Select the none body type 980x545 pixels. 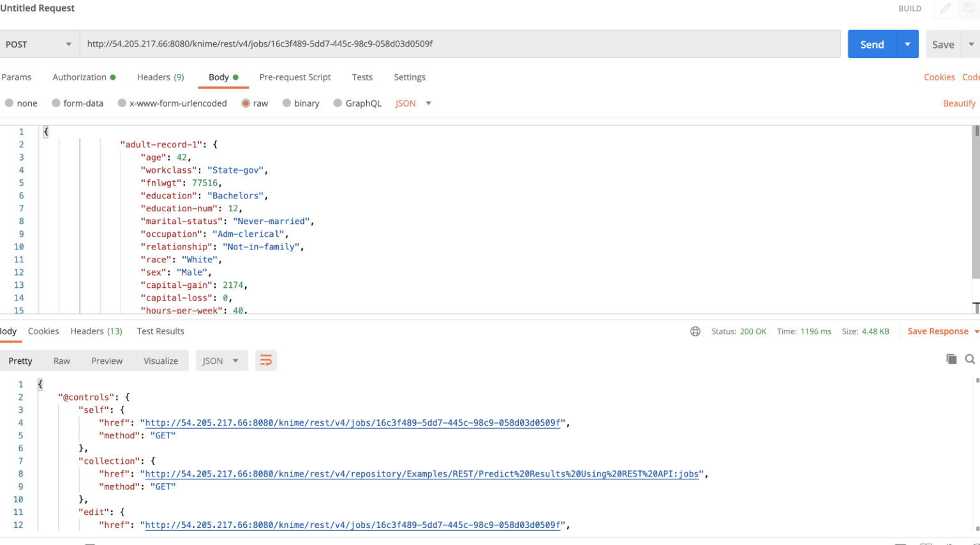(x=9, y=103)
